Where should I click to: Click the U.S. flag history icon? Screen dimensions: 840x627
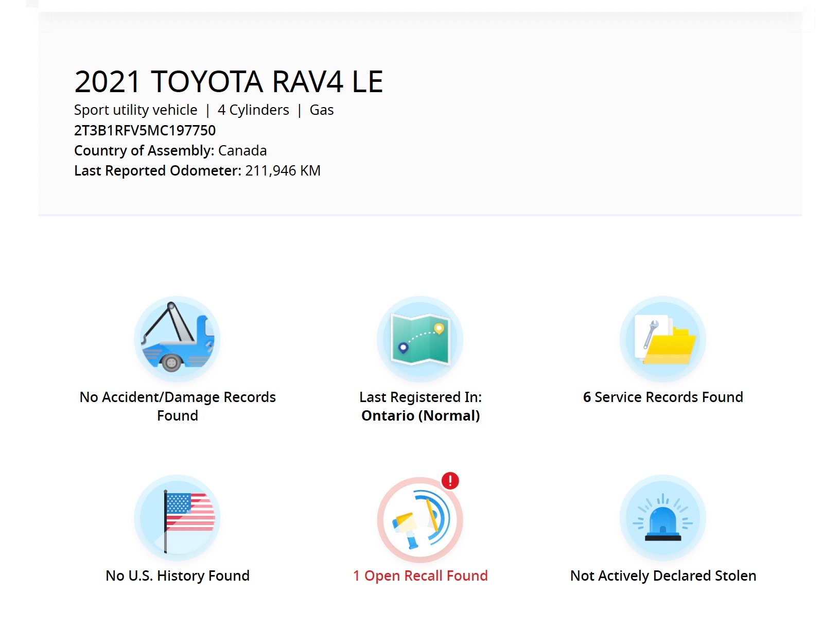[x=177, y=518]
